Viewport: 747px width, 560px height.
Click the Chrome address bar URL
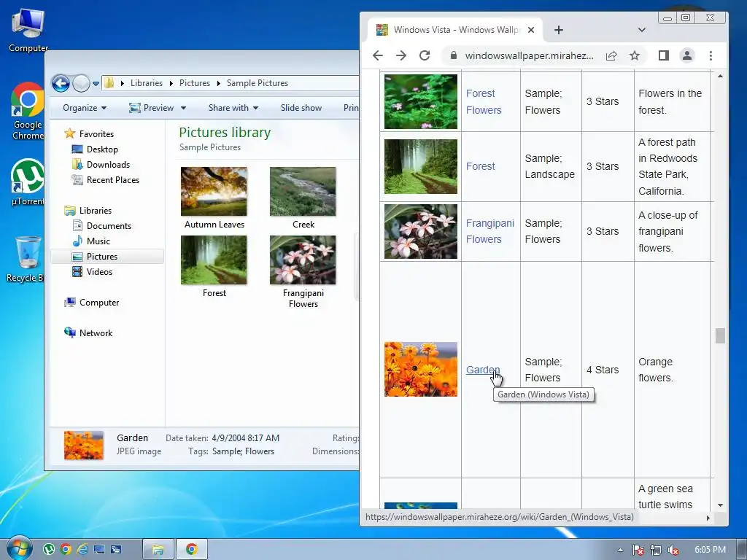pos(530,55)
